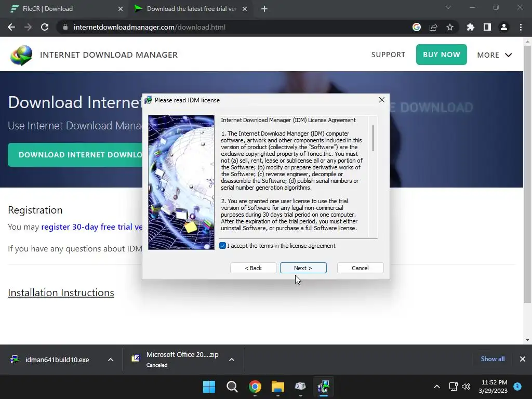Click Show all downloads
Screen dimensions: 532x399
click(x=493, y=359)
